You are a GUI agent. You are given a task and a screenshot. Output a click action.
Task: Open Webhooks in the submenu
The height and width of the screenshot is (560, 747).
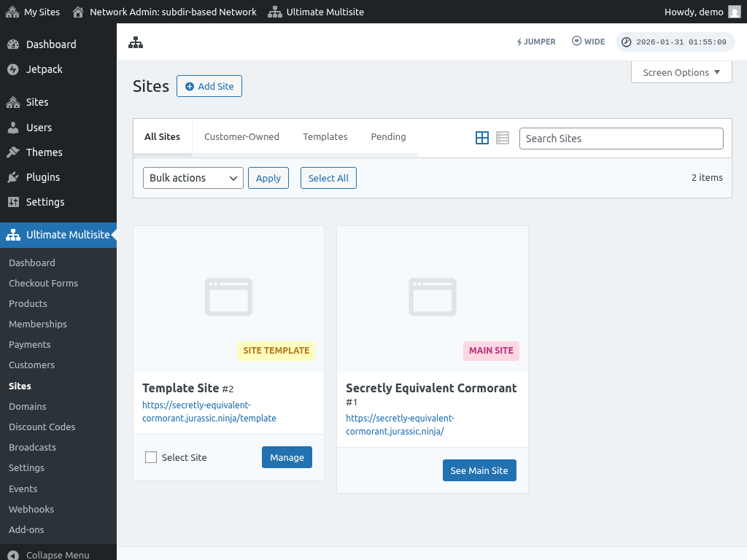[x=31, y=510]
